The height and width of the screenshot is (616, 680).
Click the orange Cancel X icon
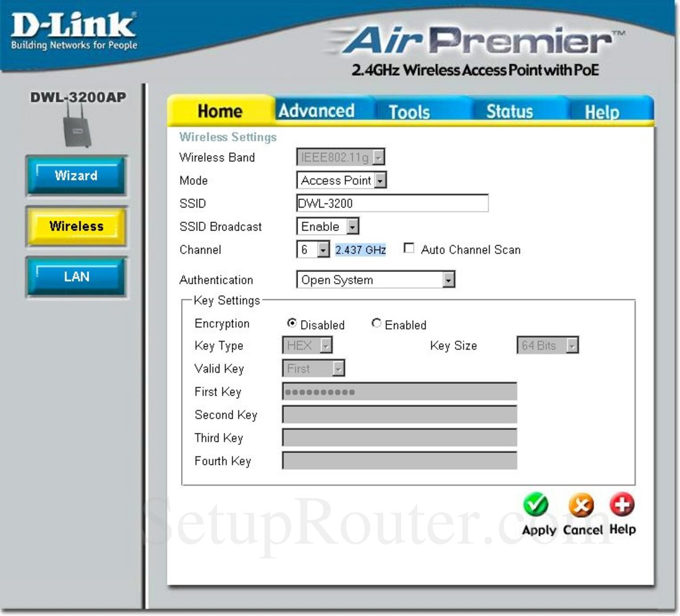(581, 505)
